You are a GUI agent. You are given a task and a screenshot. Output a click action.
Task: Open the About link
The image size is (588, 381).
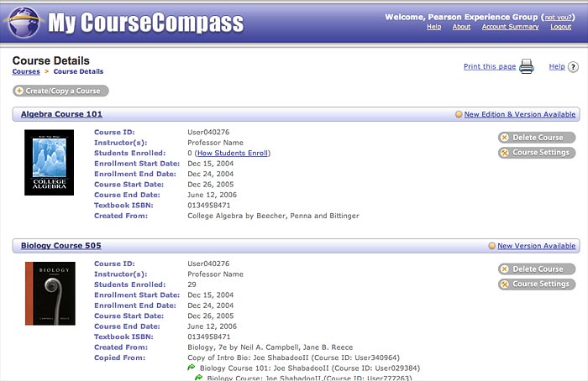point(461,27)
